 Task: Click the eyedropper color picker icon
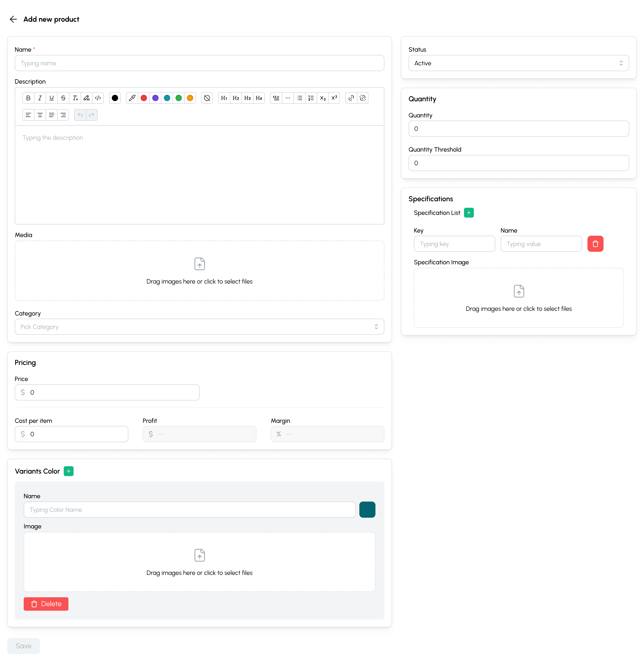point(132,98)
